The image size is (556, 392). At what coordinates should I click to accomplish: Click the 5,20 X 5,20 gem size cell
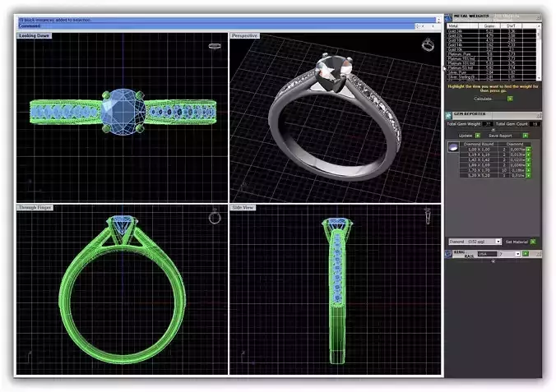pos(479,175)
